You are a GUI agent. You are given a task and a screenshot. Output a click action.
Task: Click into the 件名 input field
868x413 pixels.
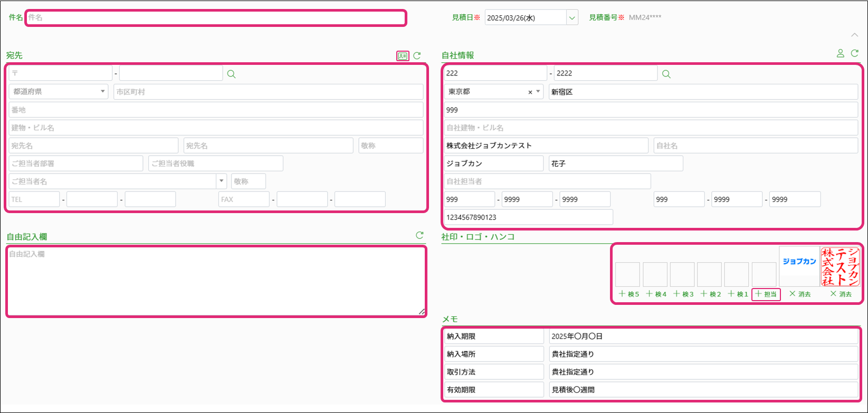click(x=215, y=18)
